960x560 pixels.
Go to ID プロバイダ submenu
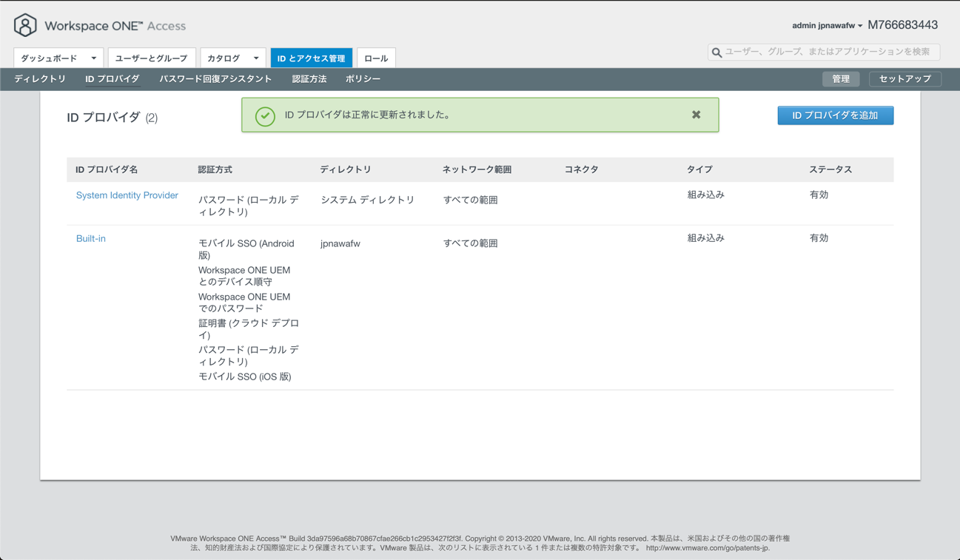[x=112, y=78]
